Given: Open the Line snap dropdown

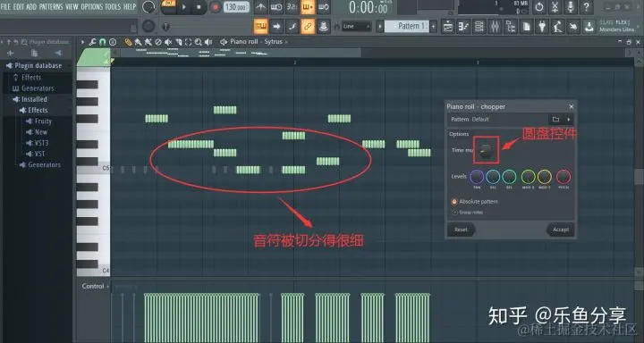Looking at the screenshot, I should [357, 27].
